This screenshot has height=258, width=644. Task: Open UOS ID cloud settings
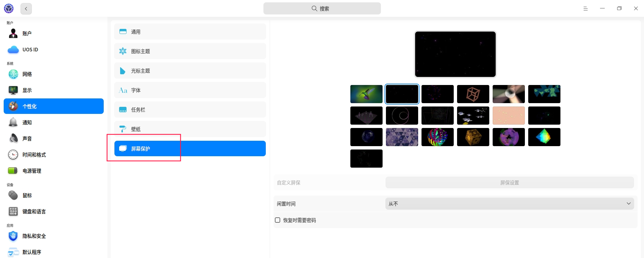click(x=54, y=49)
